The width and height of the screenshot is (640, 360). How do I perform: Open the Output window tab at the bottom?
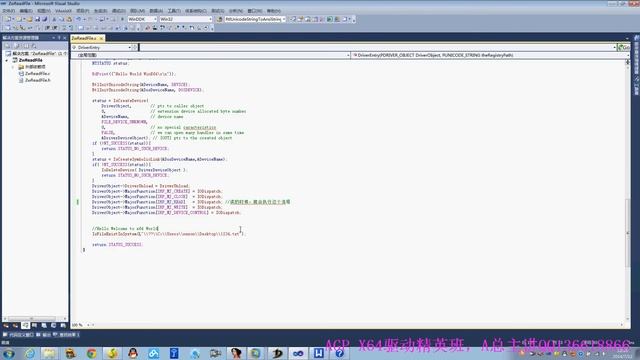(x=44, y=335)
